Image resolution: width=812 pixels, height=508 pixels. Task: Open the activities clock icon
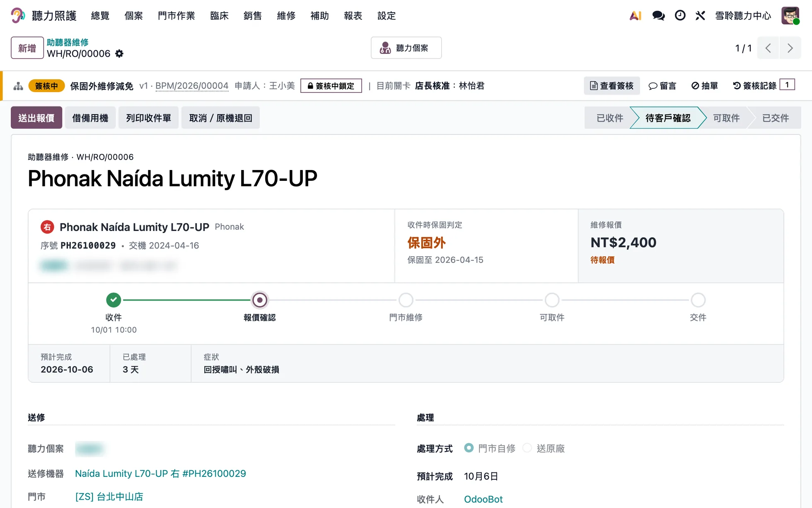tap(680, 16)
